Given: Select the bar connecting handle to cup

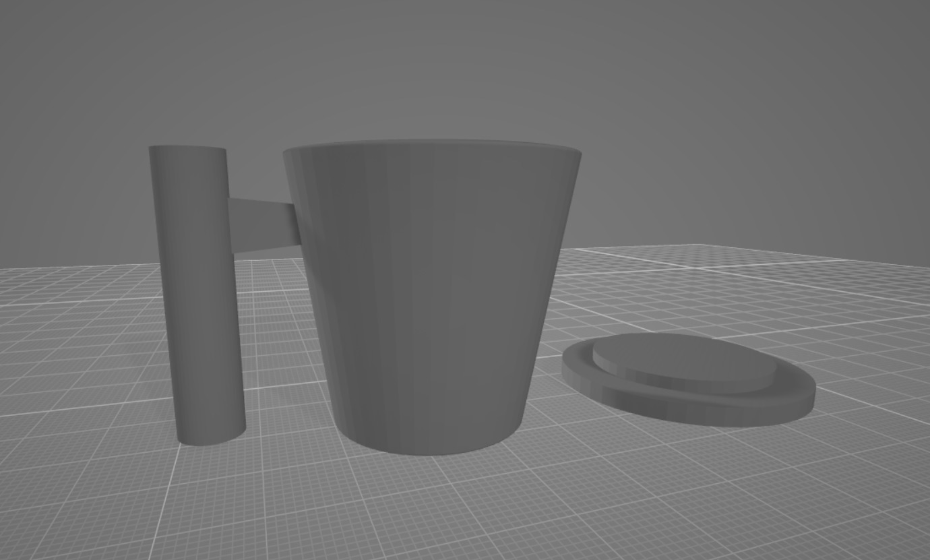Looking at the screenshot, I should (264, 226).
